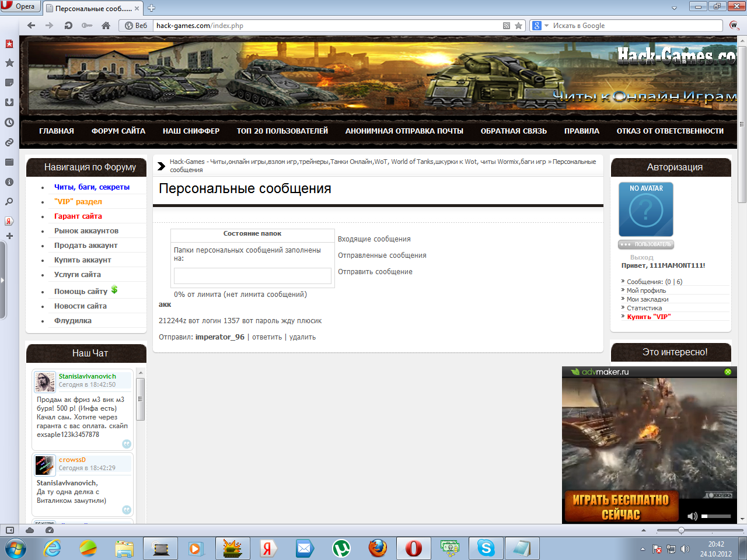Open the ПРАВИЛА menu item
The image size is (747, 560).
pyautogui.click(x=582, y=131)
